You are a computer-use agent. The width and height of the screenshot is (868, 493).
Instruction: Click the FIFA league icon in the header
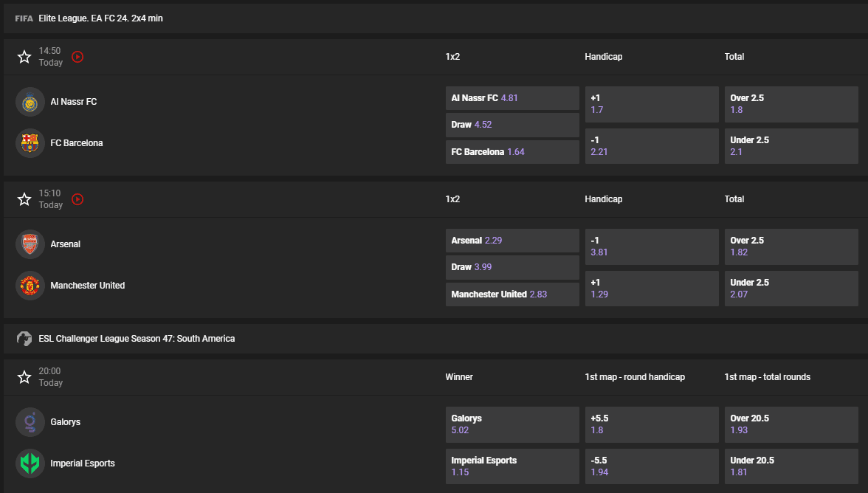(x=24, y=18)
